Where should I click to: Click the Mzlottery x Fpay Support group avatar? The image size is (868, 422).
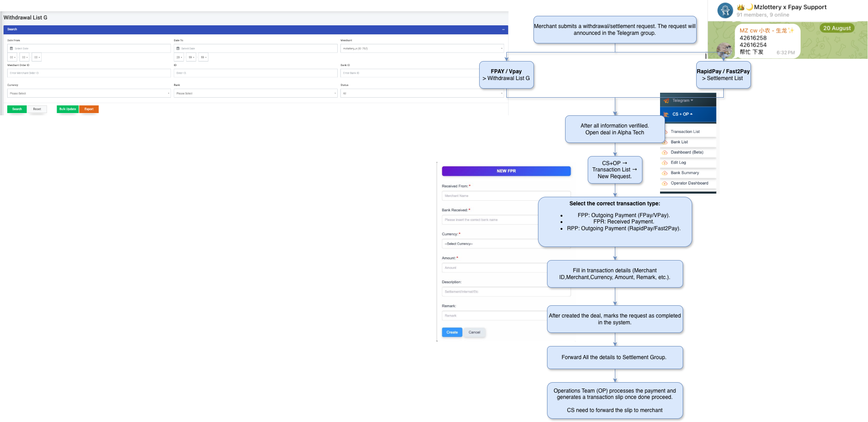[725, 10]
